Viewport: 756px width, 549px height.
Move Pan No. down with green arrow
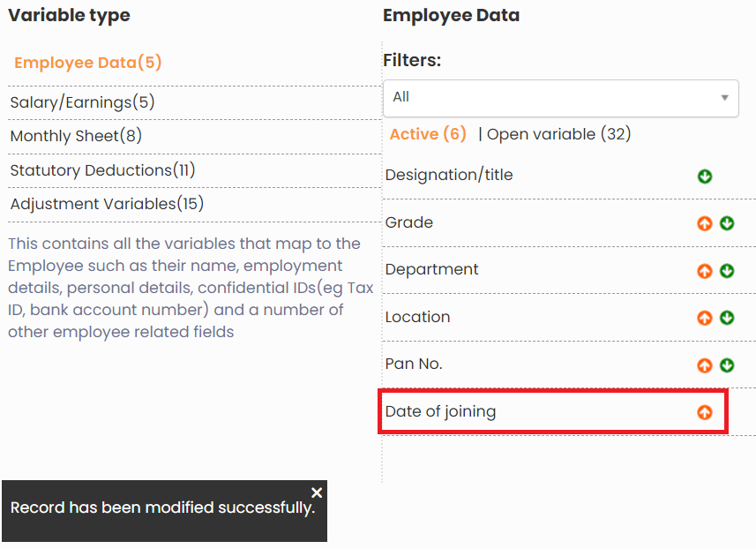727,365
